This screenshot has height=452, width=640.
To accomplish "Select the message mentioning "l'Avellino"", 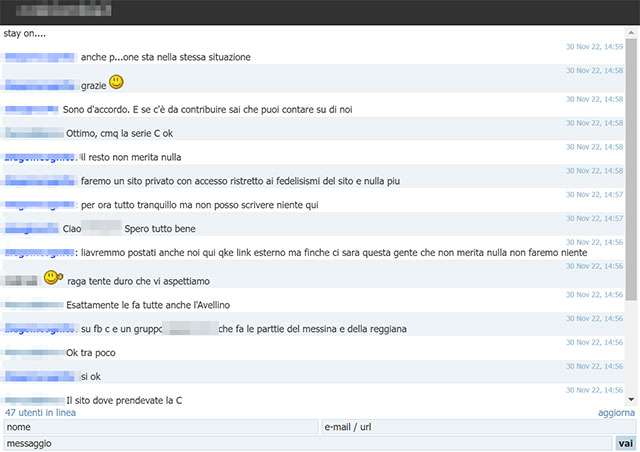I will pyautogui.click(x=162, y=304).
